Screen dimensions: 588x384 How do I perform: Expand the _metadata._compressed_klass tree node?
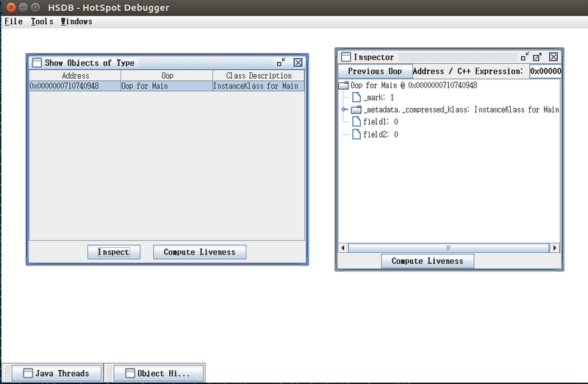344,110
